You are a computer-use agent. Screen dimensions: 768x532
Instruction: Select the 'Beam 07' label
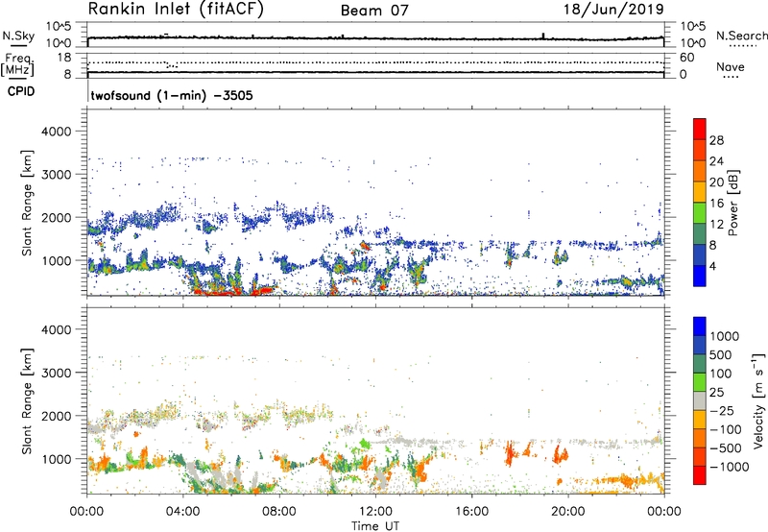[374, 11]
